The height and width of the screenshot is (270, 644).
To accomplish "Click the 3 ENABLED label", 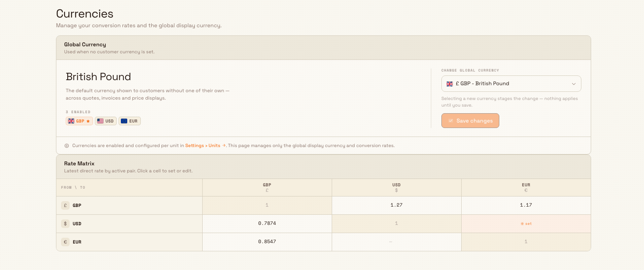I will coord(78,112).
